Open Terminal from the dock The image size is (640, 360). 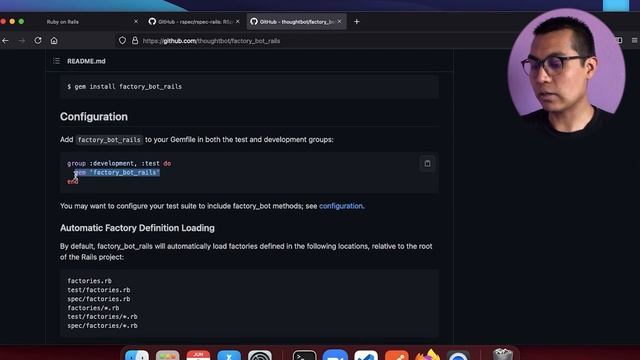tap(304, 355)
